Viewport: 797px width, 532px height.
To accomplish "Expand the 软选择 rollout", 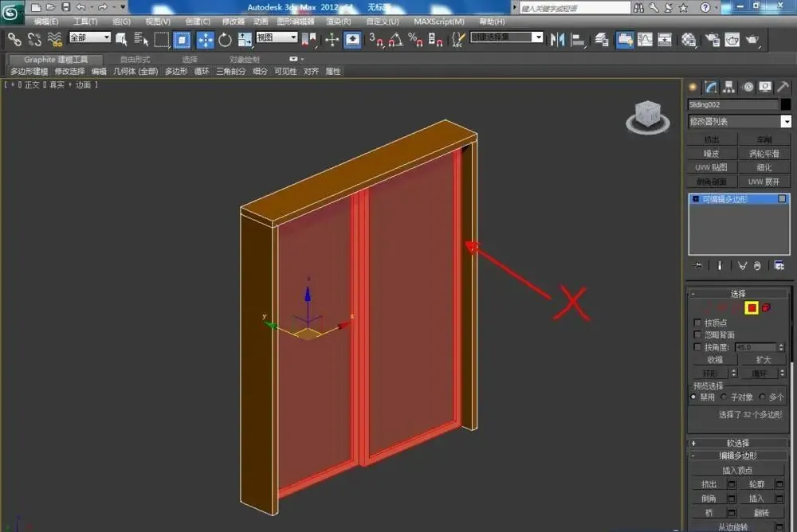I will pos(737,443).
